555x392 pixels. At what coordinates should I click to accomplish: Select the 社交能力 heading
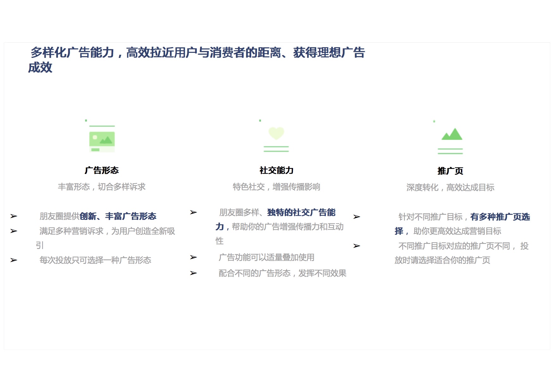click(276, 171)
